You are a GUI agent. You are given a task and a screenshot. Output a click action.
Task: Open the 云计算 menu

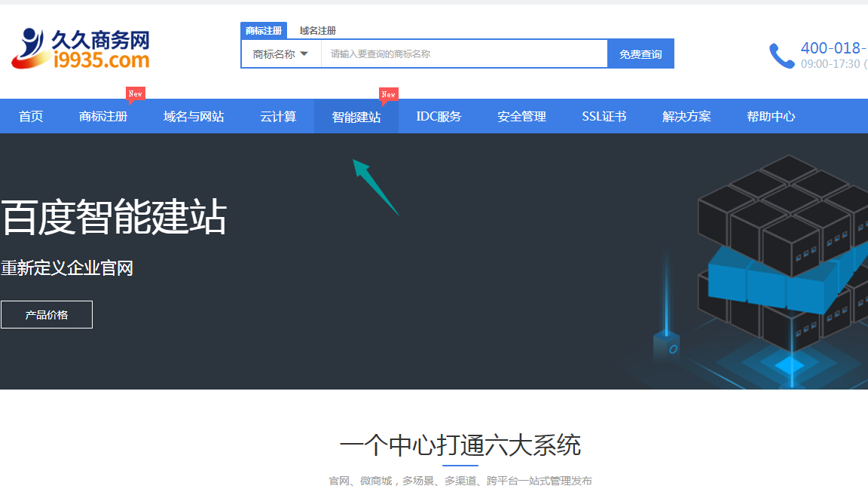[x=279, y=116]
